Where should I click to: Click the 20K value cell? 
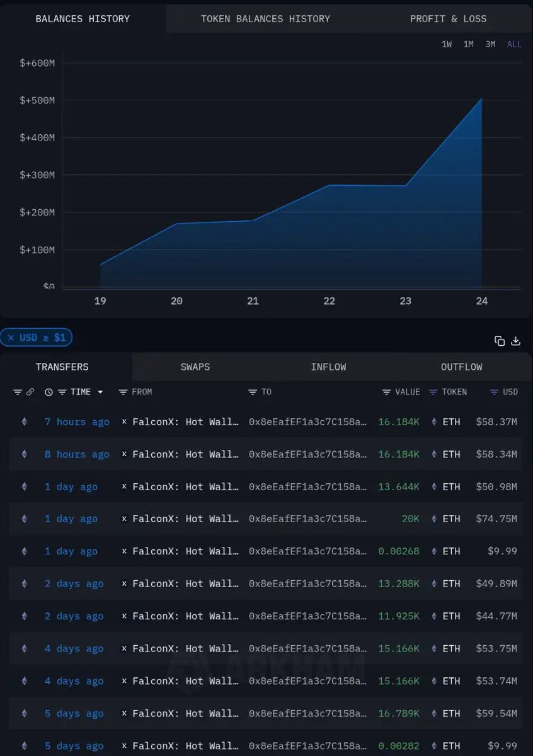pos(411,519)
